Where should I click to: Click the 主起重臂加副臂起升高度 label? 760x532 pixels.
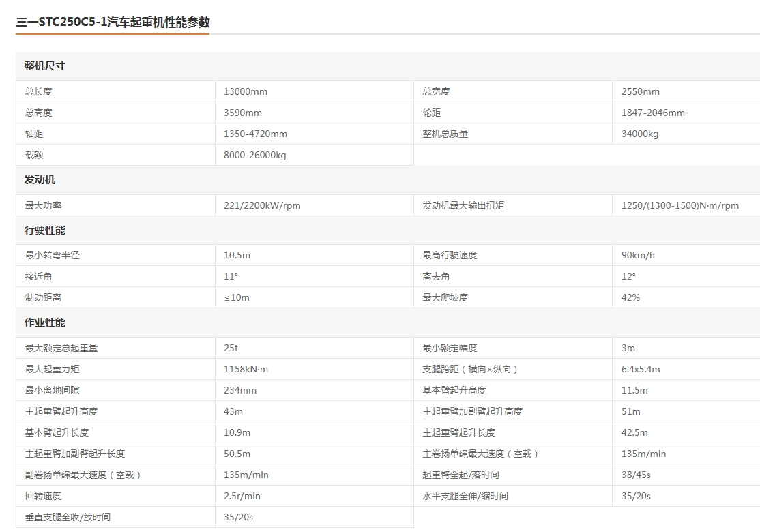pos(473,411)
